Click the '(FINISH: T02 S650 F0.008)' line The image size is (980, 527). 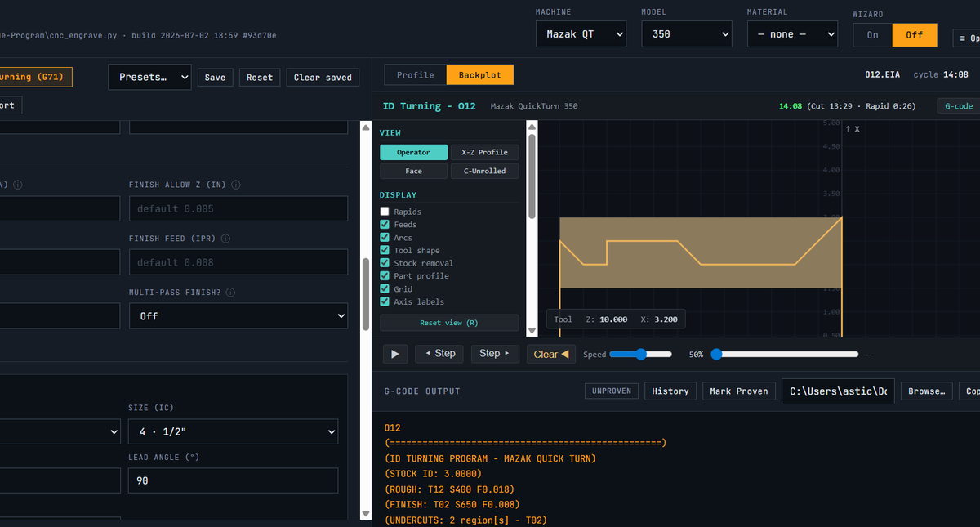[452, 505]
